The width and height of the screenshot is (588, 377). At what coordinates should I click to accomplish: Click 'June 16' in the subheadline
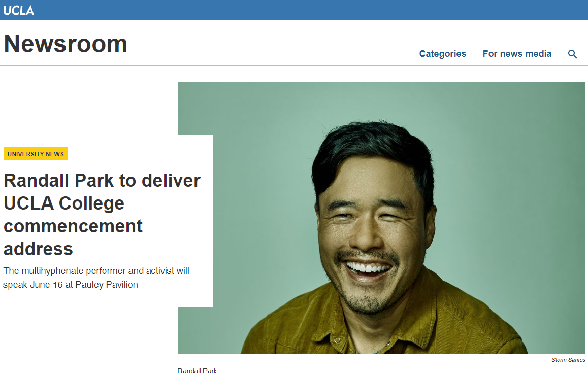[46, 285]
